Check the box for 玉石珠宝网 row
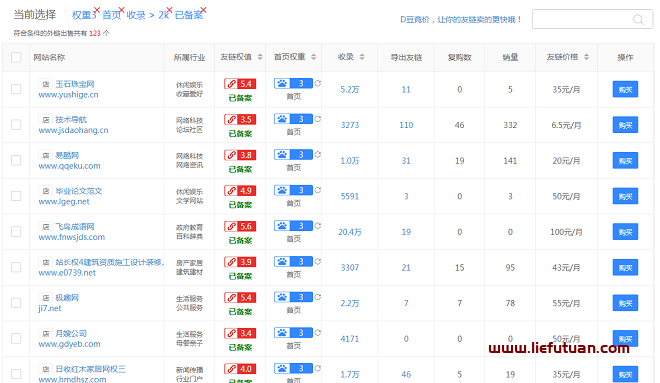The image size is (660, 383). tap(16, 89)
